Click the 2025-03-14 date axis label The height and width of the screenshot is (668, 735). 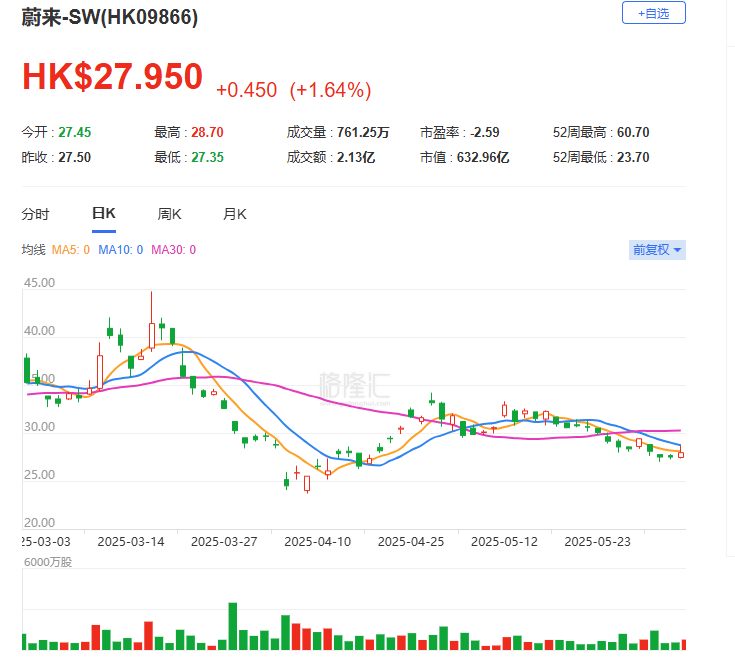[131, 541]
